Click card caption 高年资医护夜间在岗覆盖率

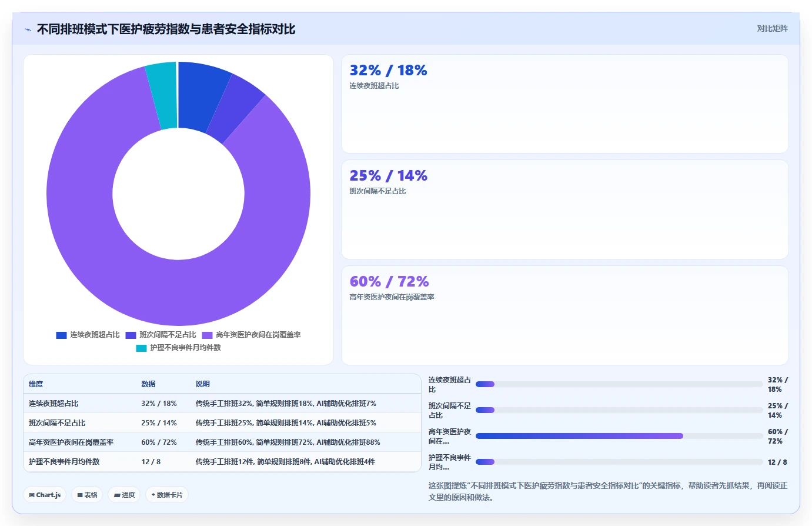point(392,297)
